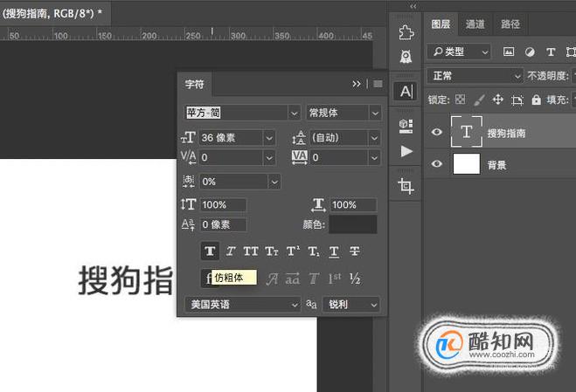The height and width of the screenshot is (392, 576).
Task: Open the layer filter 类型 dropdown
Action: (x=459, y=52)
